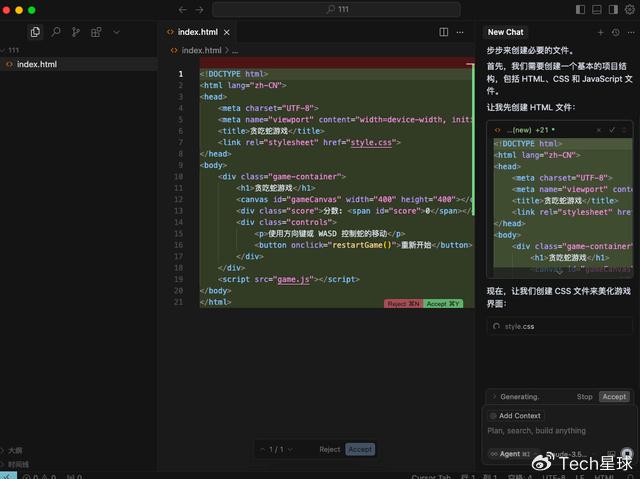Go back with the left arrow
Viewport: 640px width, 479px height.
(x=182, y=10)
